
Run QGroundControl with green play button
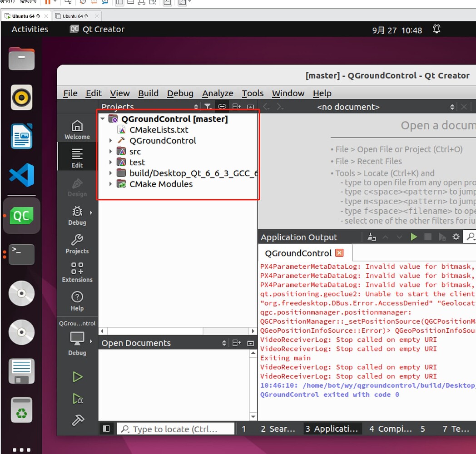[77, 377]
